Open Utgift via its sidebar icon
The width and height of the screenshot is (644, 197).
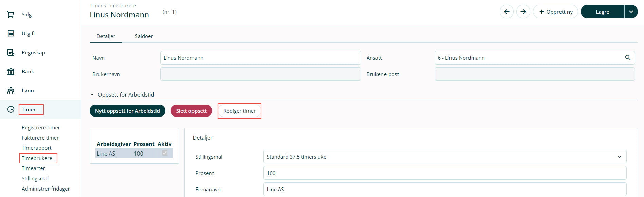(x=11, y=33)
